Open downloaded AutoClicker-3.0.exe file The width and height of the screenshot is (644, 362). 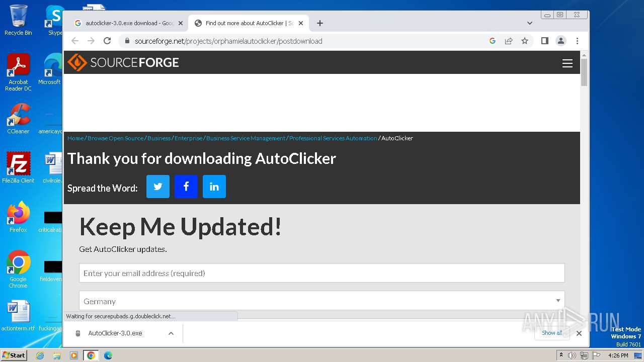pyautogui.click(x=115, y=333)
